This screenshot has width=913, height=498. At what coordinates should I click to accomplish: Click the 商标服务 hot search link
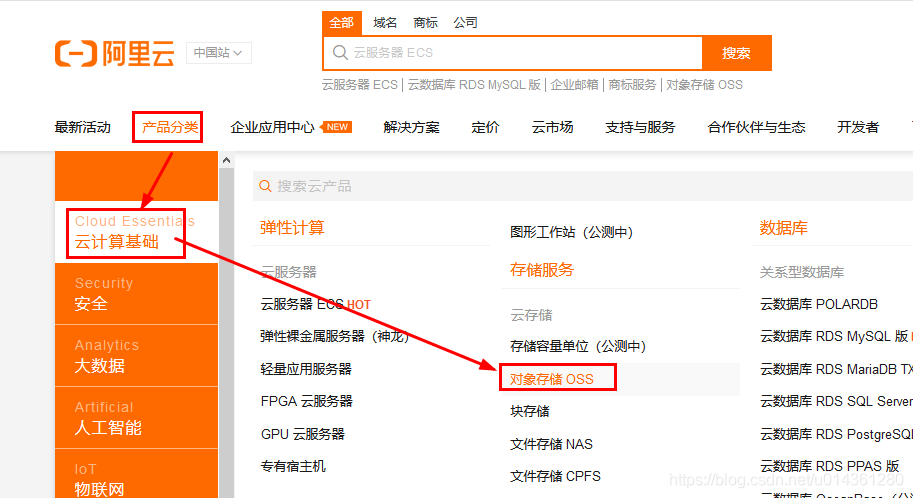632,85
